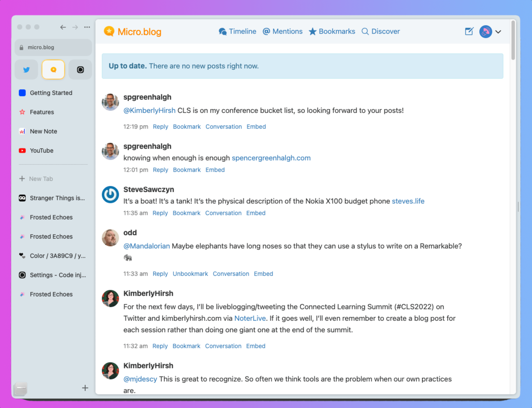
Task: Open the Features favorite
Action: pos(53,112)
